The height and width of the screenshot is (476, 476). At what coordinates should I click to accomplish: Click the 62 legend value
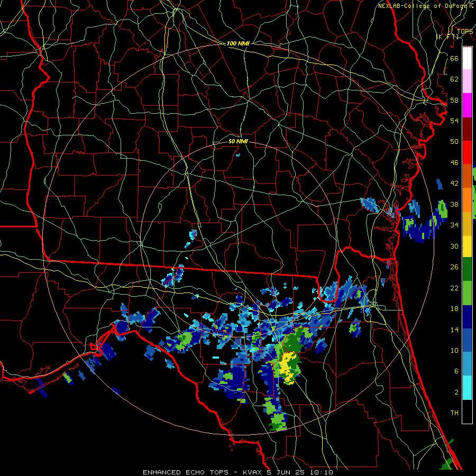click(454, 79)
